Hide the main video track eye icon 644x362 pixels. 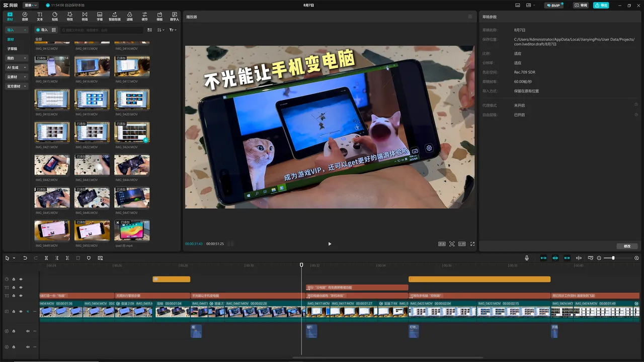(21, 312)
